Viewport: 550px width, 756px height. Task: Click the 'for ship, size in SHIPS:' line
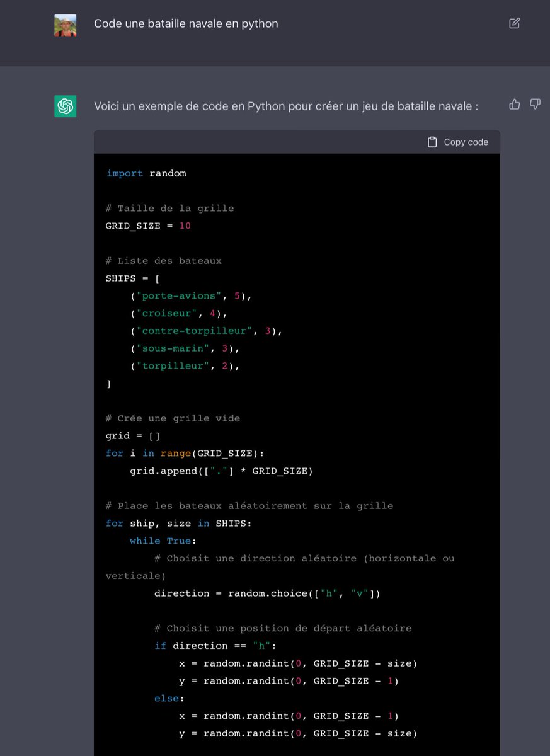coord(178,523)
